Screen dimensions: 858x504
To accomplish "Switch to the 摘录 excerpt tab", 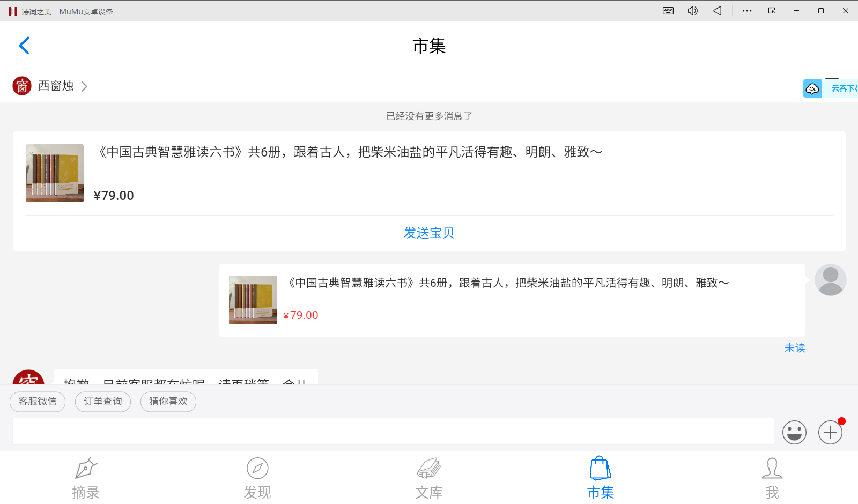I will tap(86, 477).
